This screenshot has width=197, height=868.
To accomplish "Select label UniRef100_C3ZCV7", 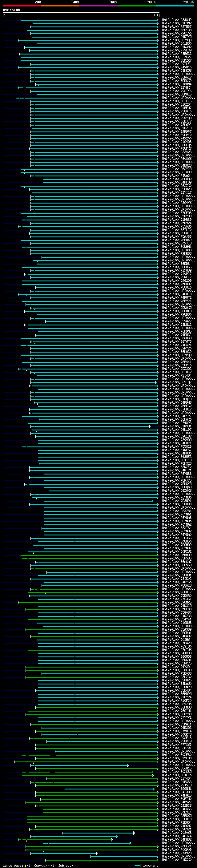I will 176,57.
